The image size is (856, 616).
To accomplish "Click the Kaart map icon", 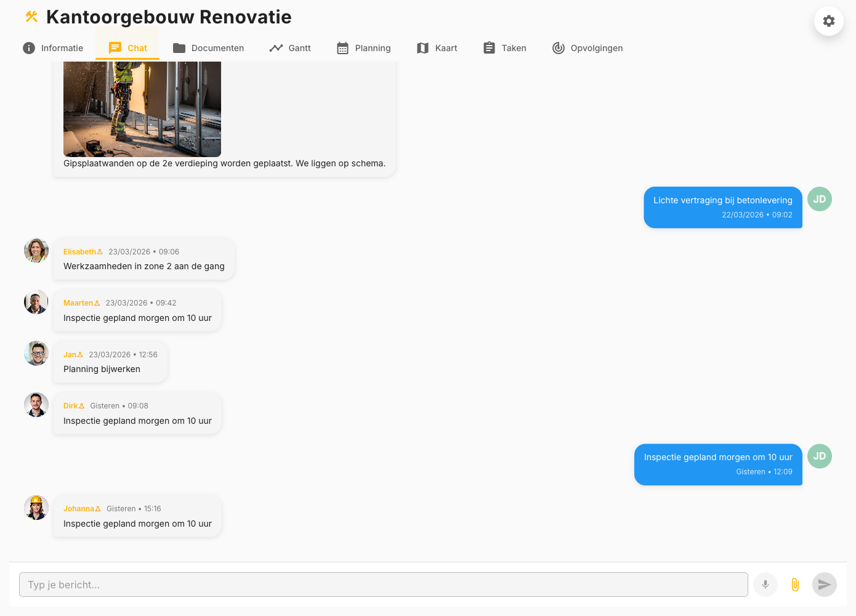I will pyautogui.click(x=423, y=47).
